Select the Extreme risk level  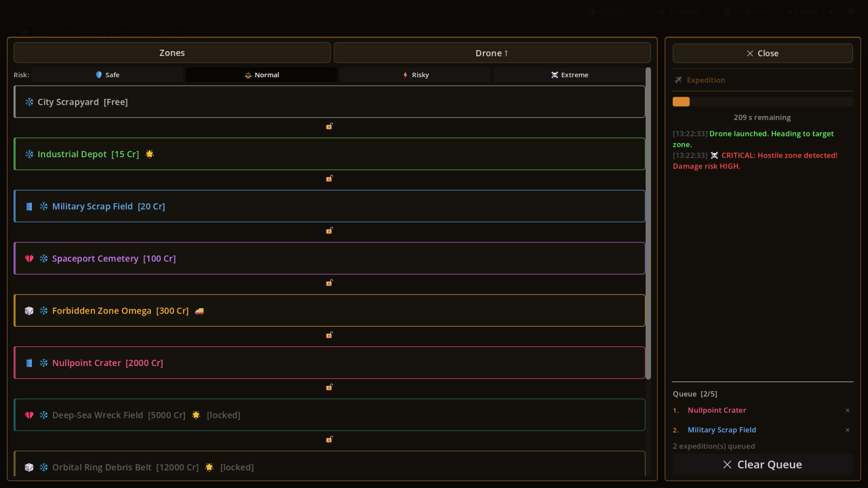(x=569, y=75)
